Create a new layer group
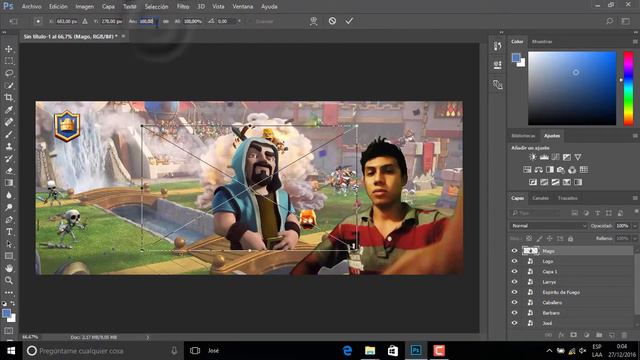Screen dimensions: 640x360 [599, 335]
